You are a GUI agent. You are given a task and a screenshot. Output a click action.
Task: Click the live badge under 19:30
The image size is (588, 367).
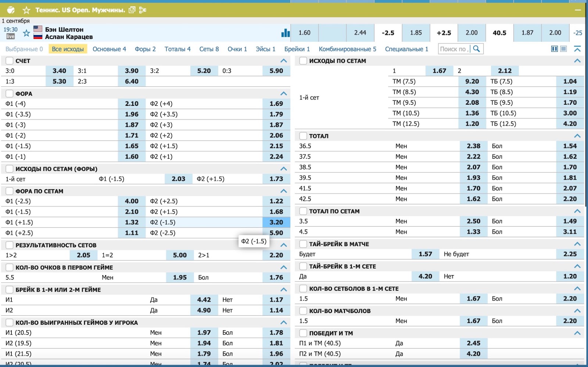[x=10, y=36]
